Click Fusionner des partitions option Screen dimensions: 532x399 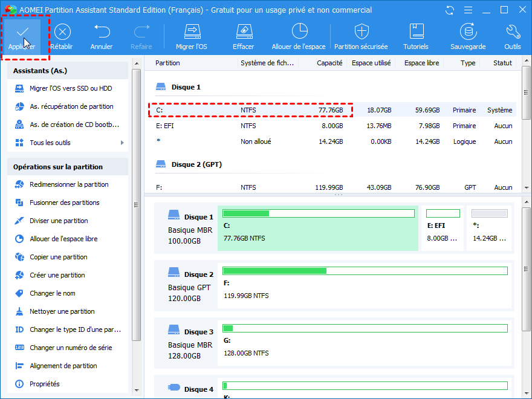tap(64, 203)
